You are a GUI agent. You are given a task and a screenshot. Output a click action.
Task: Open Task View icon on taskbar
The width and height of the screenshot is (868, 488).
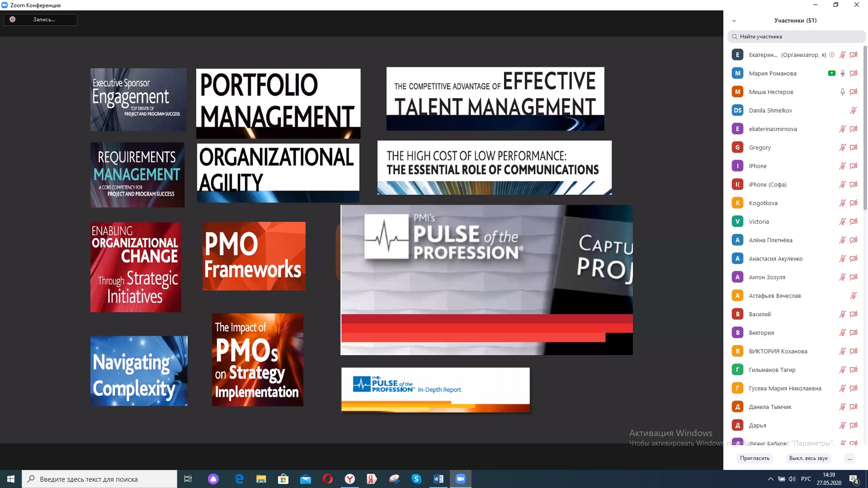pos(188,479)
